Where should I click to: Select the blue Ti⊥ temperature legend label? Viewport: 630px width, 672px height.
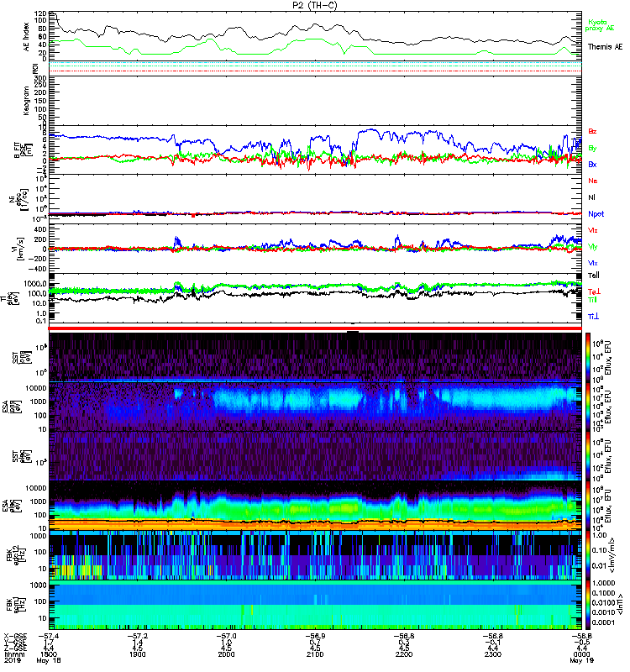593,317
